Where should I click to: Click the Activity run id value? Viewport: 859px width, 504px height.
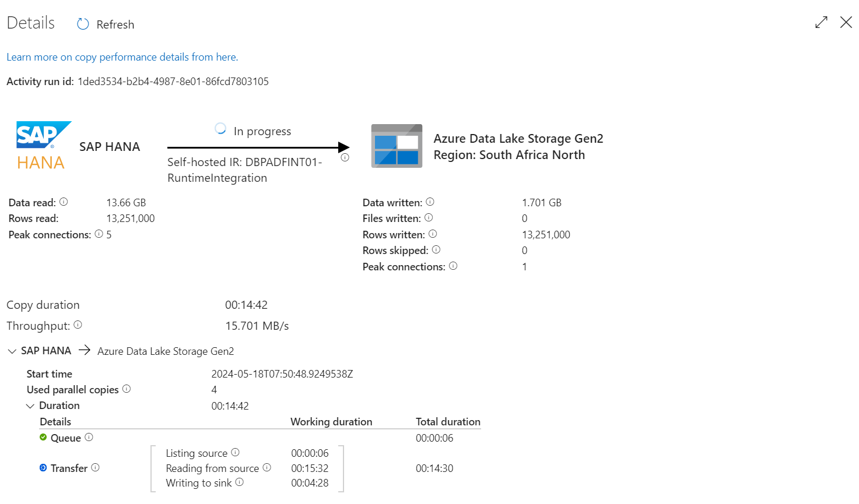173,82
